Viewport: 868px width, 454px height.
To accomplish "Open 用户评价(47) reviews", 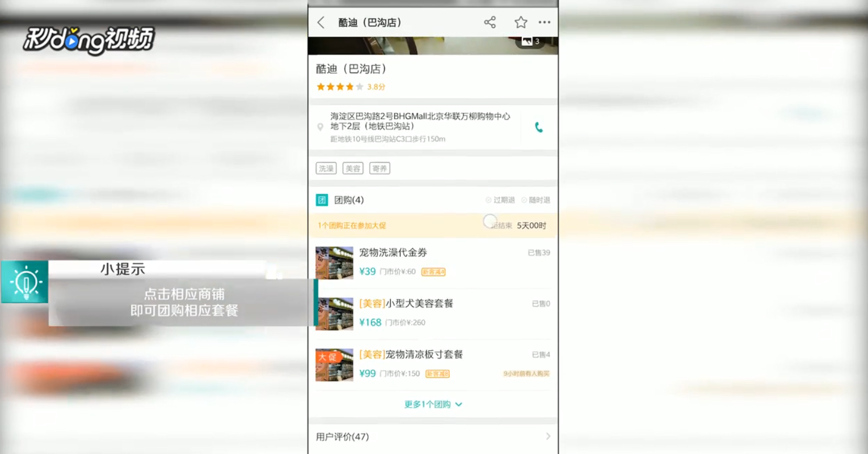I will (433, 436).
